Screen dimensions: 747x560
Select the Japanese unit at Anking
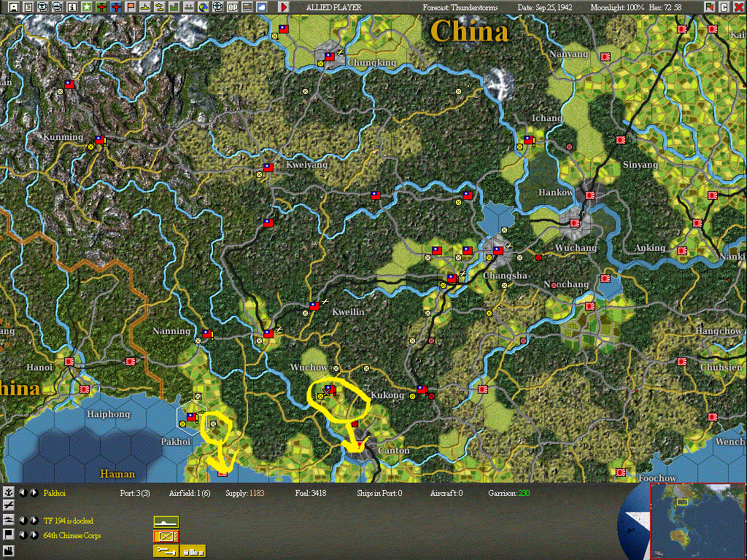coord(682,251)
